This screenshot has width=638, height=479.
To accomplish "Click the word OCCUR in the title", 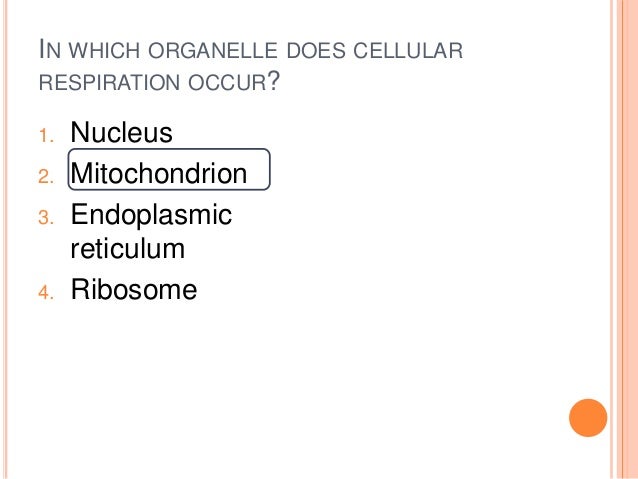I will coord(227,82).
